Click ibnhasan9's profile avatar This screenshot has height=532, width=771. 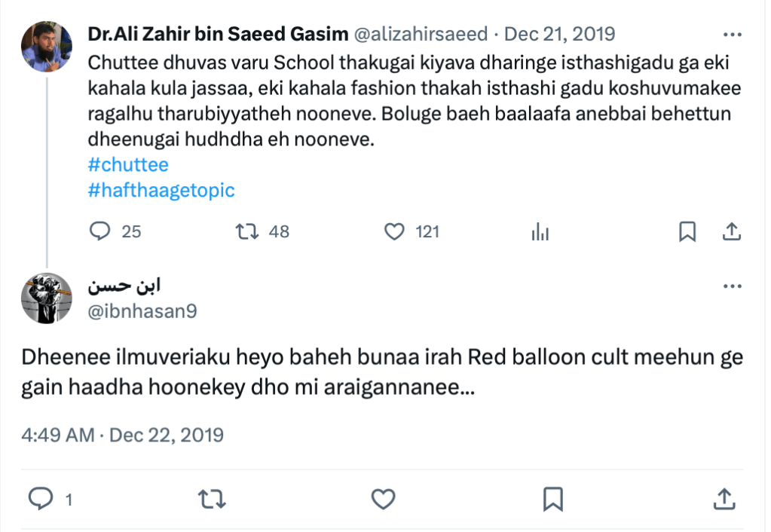click(x=46, y=298)
